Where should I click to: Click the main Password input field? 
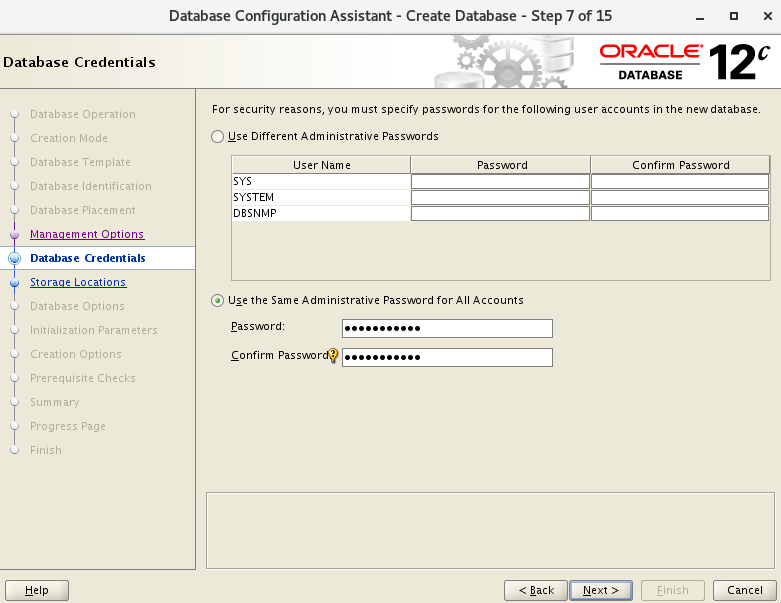click(447, 329)
